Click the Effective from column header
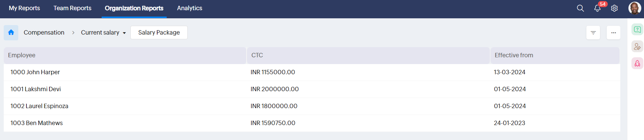 [x=514, y=55]
